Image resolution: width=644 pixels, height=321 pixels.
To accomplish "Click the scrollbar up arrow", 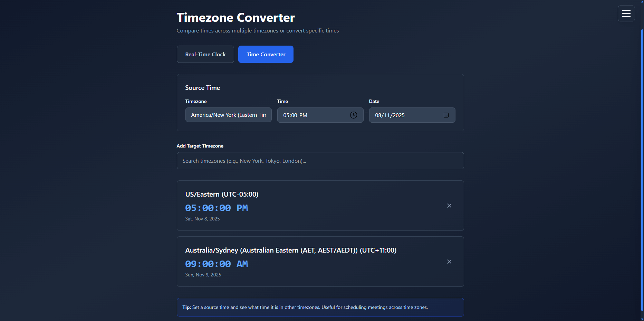I will click(642, 2).
